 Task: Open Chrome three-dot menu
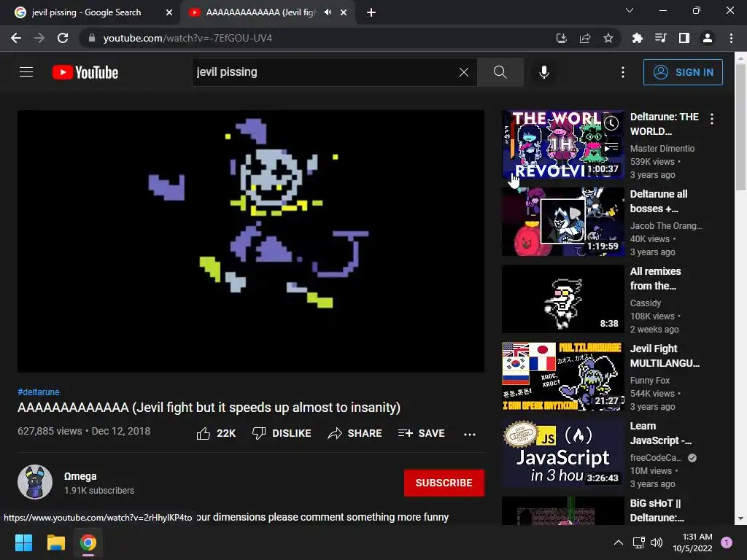(x=731, y=38)
